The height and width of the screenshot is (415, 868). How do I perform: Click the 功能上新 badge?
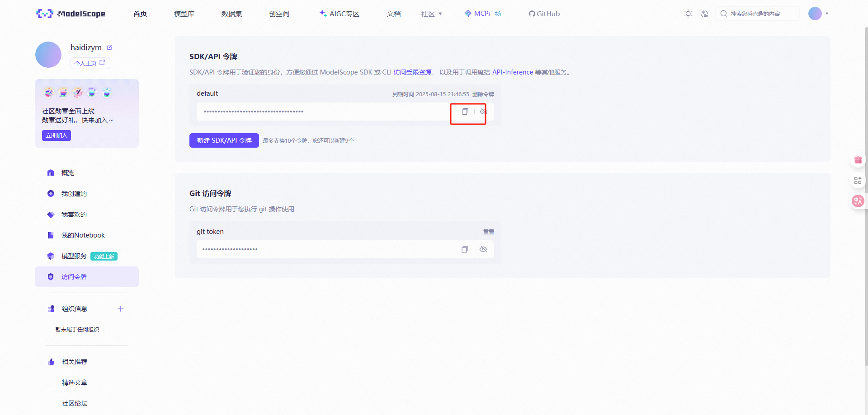point(104,256)
